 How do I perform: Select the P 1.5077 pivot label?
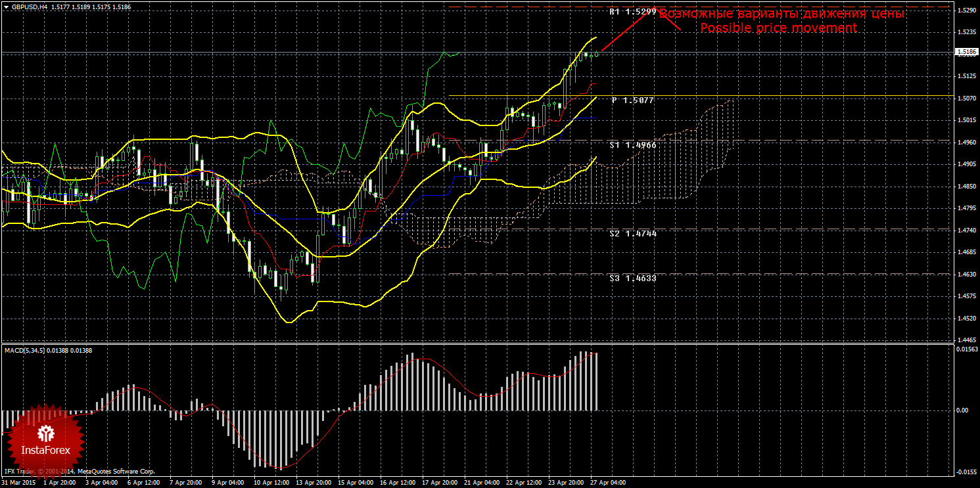coord(633,100)
